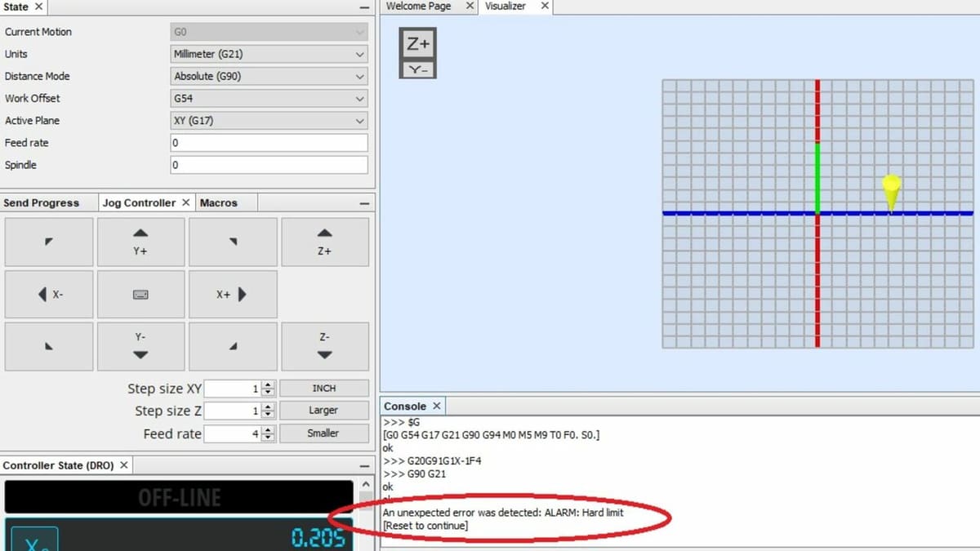Increase Step size XY using the spinner
Screen dimensions: 980x551
[269, 384]
